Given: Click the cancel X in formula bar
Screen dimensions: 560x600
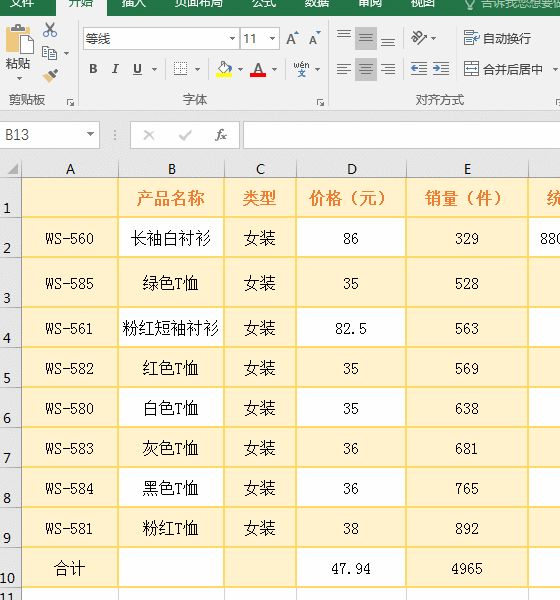Looking at the screenshot, I should point(149,135).
